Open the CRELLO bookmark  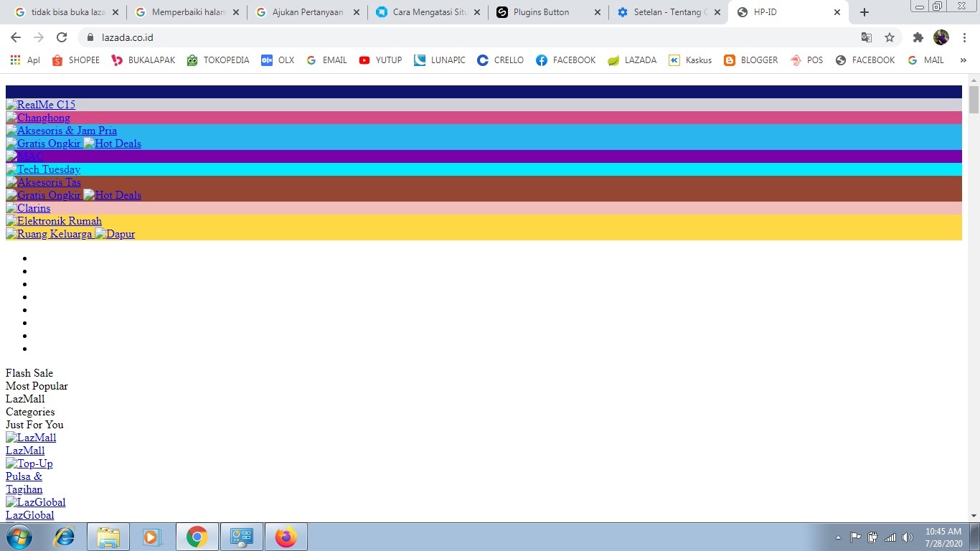[x=500, y=60]
